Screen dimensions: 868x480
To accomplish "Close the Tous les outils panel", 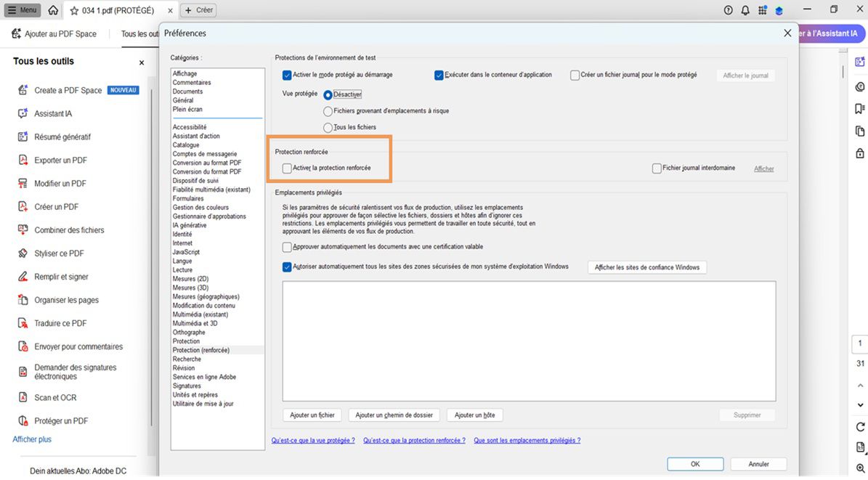I will (142, 62).
